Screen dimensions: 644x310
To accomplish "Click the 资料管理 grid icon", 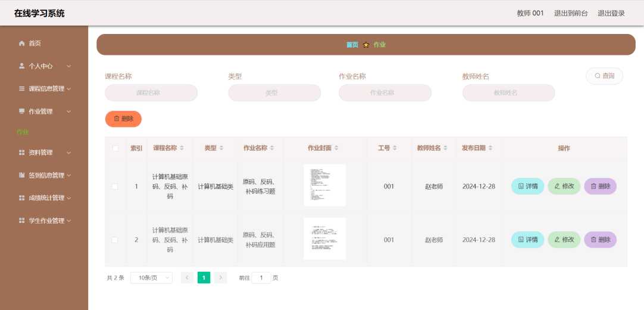I will (22, 153).
